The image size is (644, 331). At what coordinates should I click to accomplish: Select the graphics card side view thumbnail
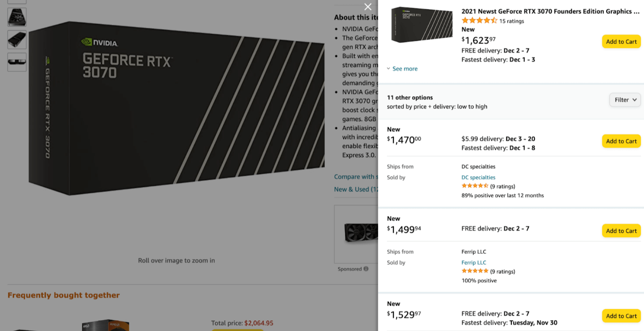(x=17, y=62)
